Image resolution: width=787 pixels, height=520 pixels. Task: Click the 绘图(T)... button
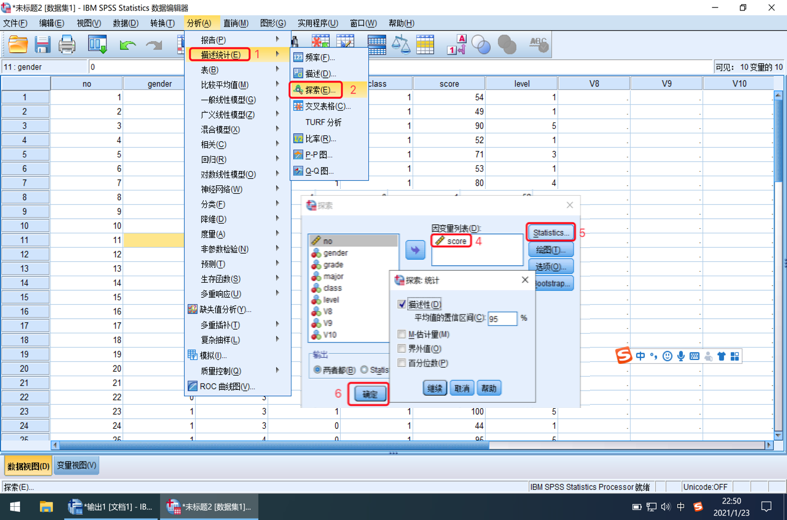tap(551, 249)
